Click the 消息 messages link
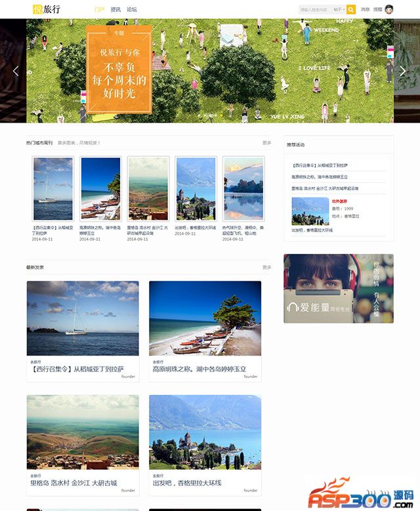The image size is (420, 511). click(366, 9)
